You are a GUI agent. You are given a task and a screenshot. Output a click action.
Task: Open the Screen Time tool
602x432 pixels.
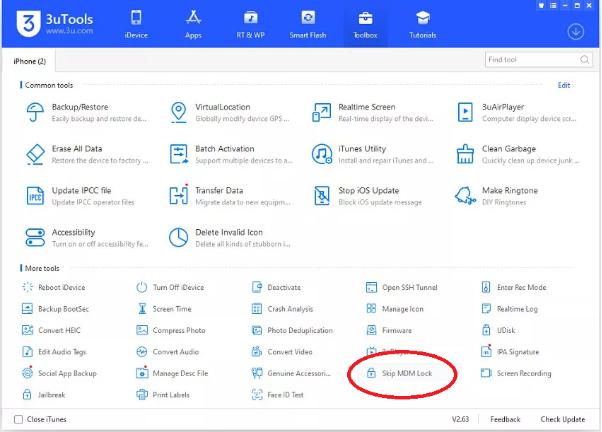164,309
